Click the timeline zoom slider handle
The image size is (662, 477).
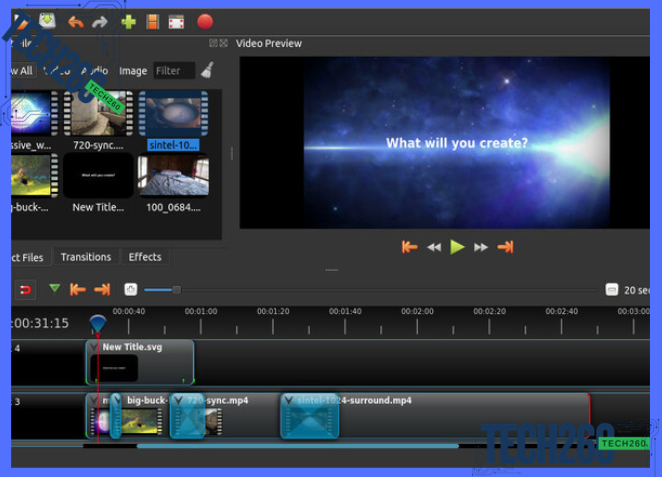coord(177,290)
